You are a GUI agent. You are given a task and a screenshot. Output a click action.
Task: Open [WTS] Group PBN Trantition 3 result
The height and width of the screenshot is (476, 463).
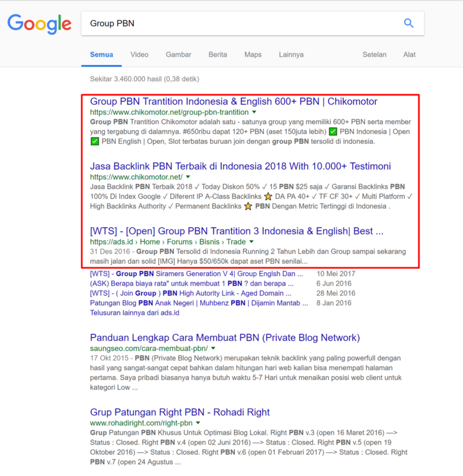tap(237, 231)
